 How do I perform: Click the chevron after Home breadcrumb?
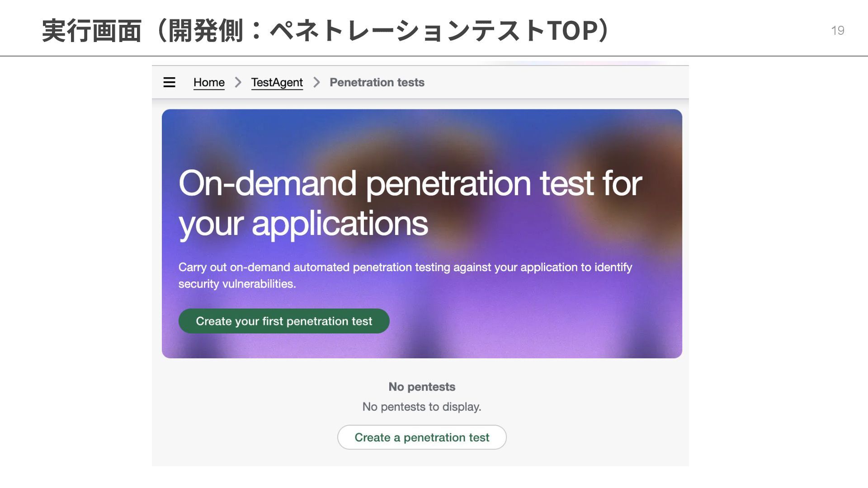(238, 82)
